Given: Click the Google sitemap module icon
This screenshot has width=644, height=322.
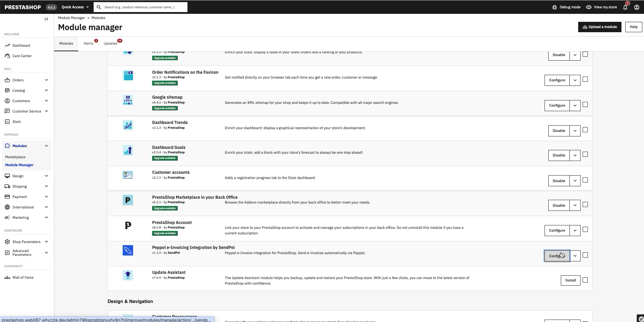Looking at the screenshot, I should coord(128,100).
